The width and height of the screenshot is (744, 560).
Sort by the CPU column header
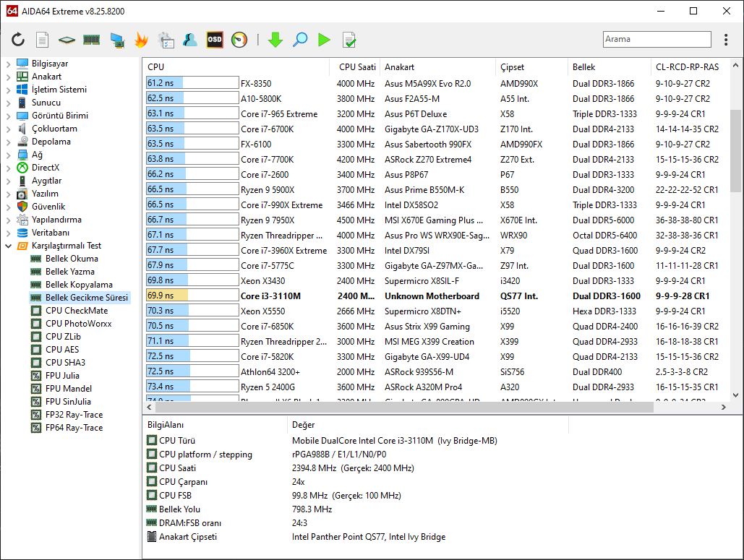click(236, 67)
